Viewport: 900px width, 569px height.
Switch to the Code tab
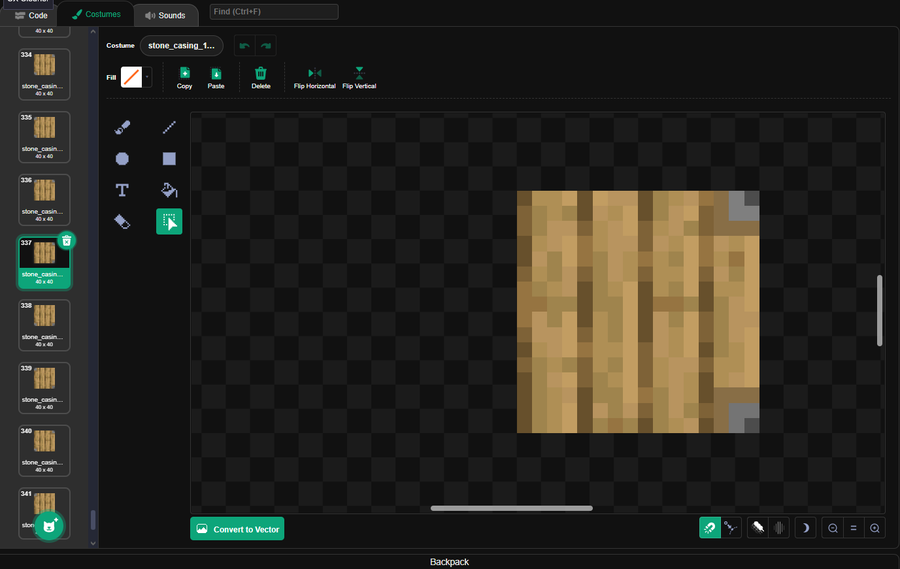click(31, 16)
